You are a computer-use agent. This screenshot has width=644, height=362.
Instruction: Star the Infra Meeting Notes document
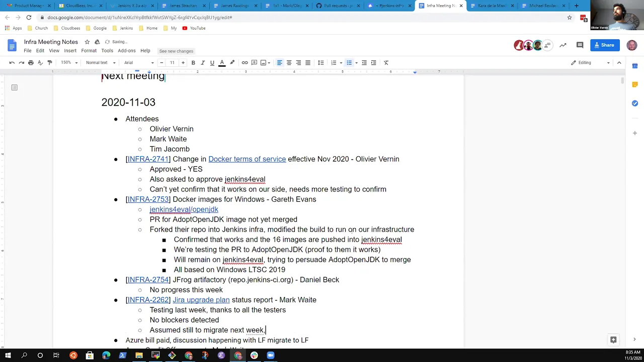(x=87, y=42)
